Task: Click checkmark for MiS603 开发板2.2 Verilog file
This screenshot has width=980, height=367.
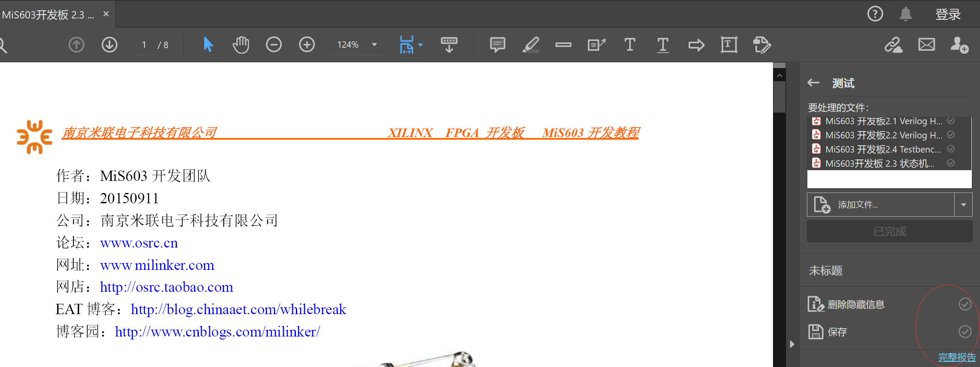Action: tap(951, 135)
